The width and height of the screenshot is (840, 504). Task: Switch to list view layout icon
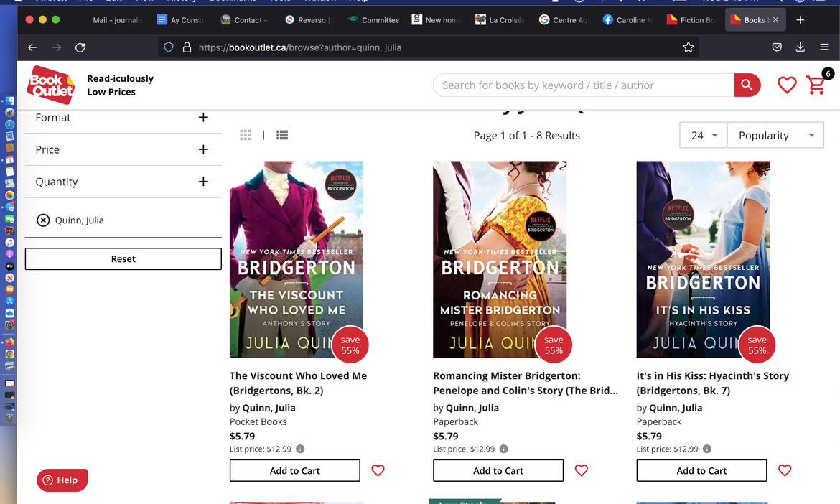pos(281,135)
